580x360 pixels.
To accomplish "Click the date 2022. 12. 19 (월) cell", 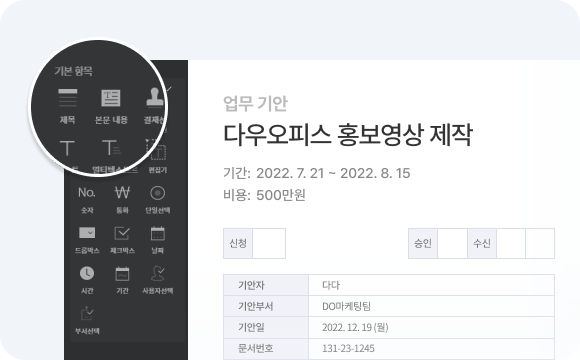I will click(432, 327).
